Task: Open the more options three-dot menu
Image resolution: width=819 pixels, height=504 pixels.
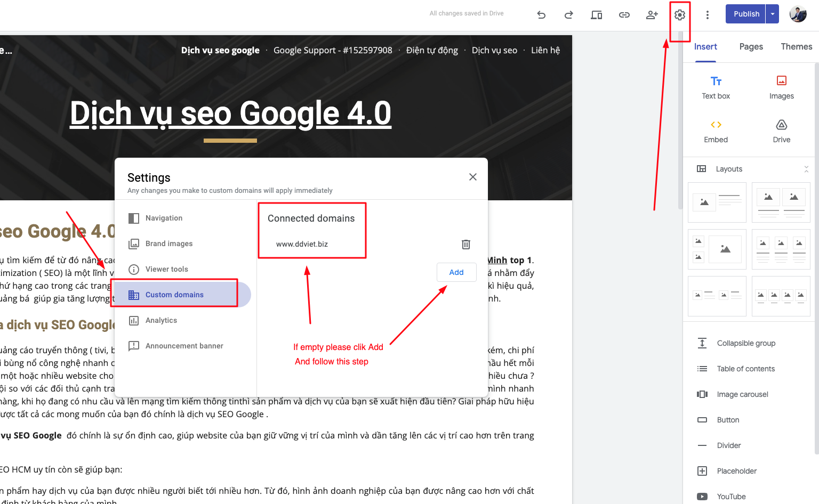Action: (x=708, y=14)
